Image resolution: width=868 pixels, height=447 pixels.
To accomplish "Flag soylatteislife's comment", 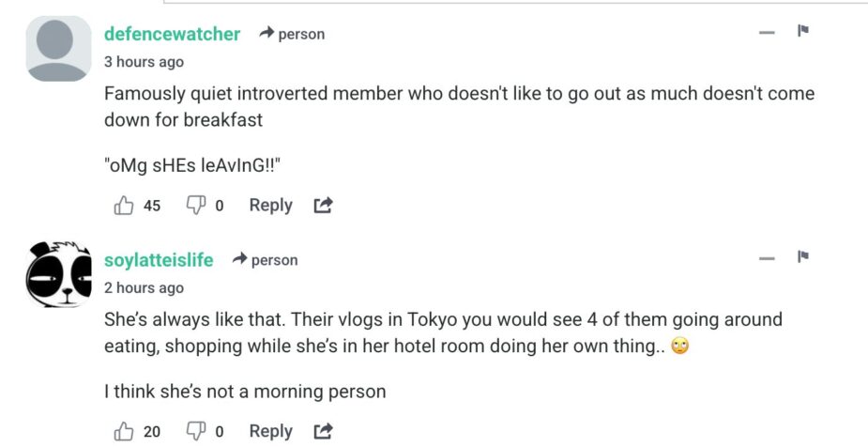I will pos(803,257).
